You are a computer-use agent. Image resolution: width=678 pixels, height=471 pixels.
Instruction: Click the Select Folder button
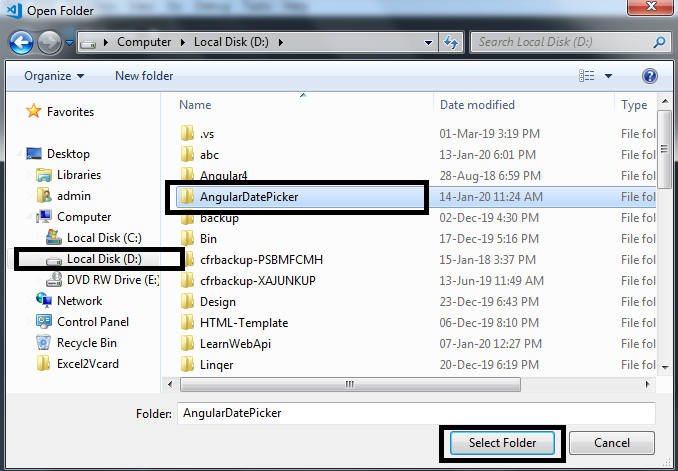[502, 443]
